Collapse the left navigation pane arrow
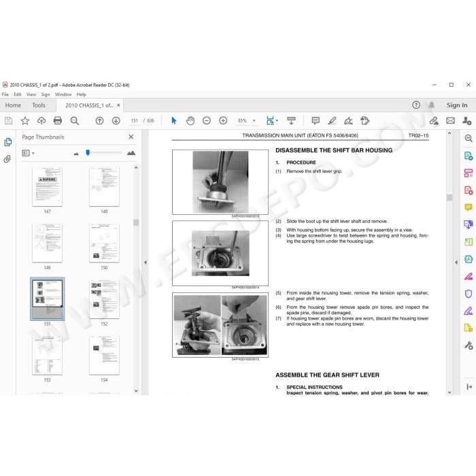This screenshot has width=476, height=476. (146, 262)
